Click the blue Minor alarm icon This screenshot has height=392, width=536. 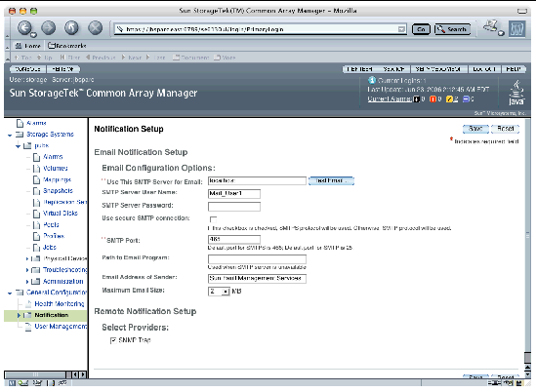[x=466, y=99]
